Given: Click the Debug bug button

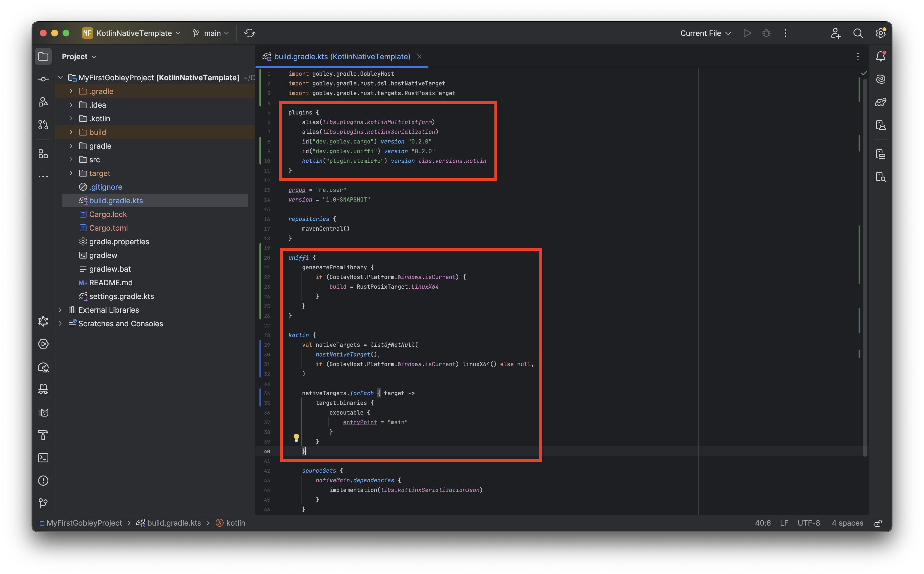Looking at the screenshot, I should coord(766,33).
